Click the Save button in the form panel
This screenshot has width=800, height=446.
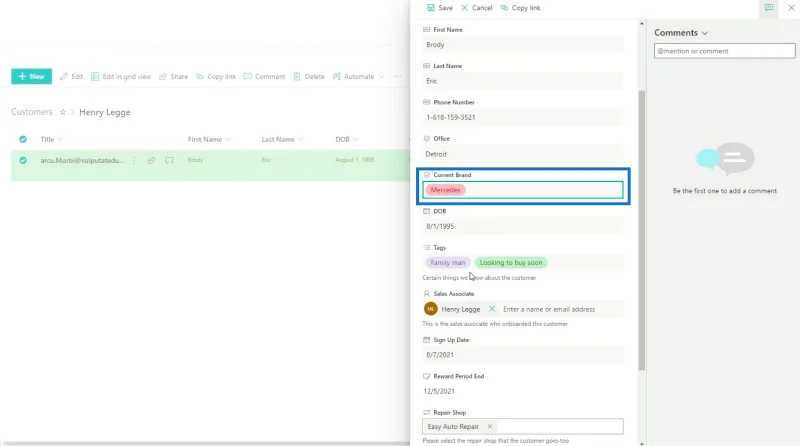(x=440, y=8)
